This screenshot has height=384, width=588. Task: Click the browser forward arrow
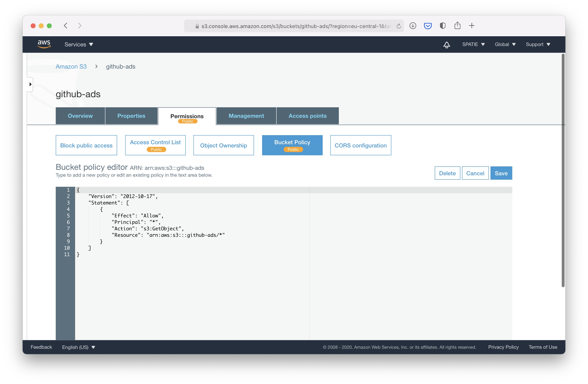tap(80, 26)
